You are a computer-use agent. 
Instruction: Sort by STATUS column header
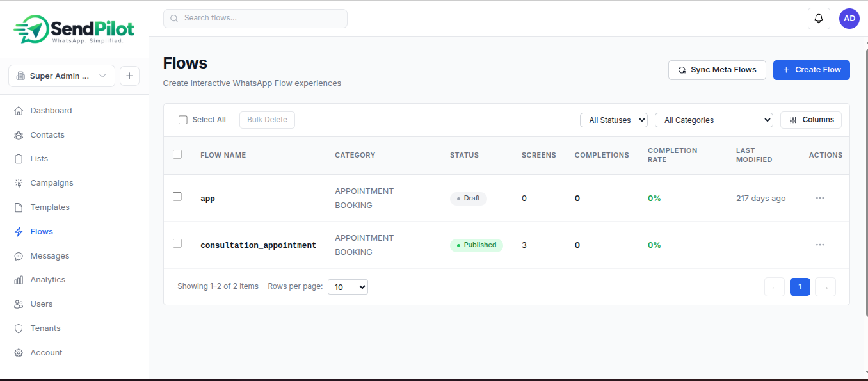(464, 155)
